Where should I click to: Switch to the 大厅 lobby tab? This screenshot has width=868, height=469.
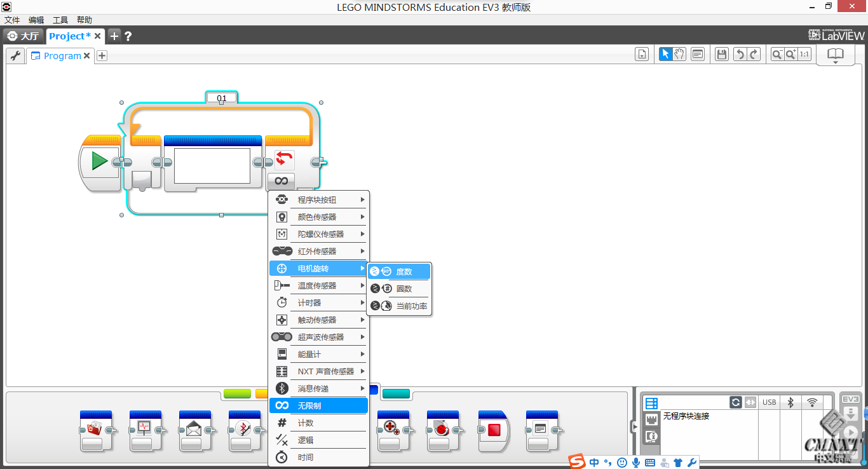coord(24,36)
